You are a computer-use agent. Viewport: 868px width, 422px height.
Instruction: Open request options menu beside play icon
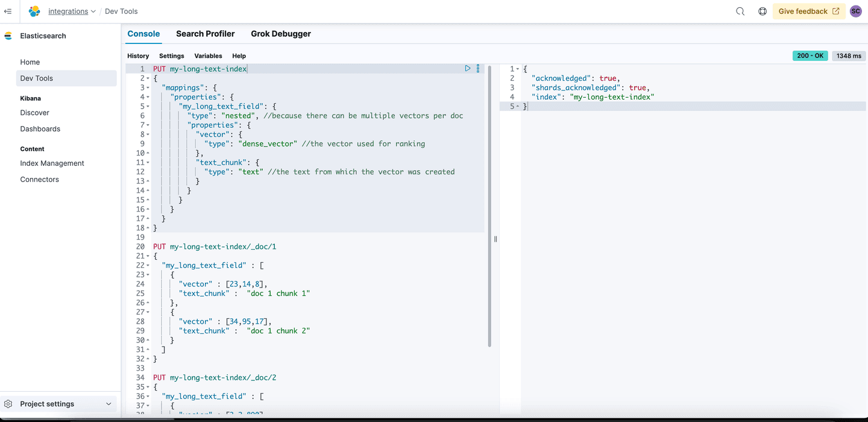click(478, 69)
